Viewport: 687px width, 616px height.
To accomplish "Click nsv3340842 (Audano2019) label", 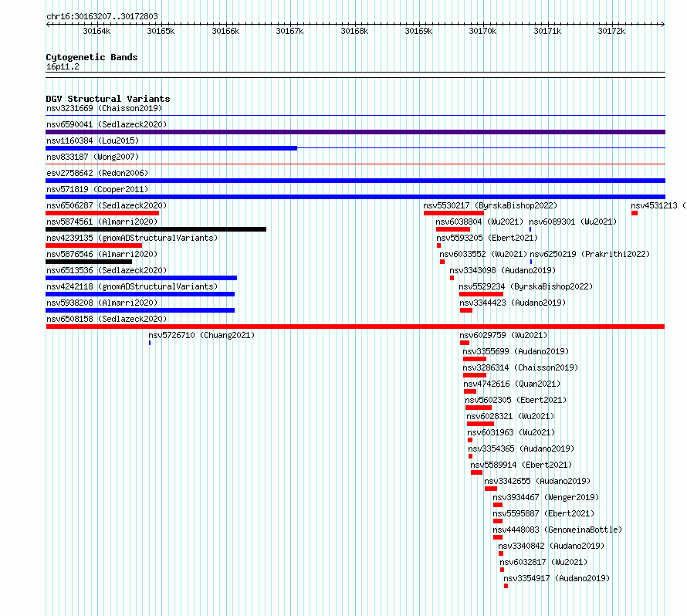I will (551, 546).
